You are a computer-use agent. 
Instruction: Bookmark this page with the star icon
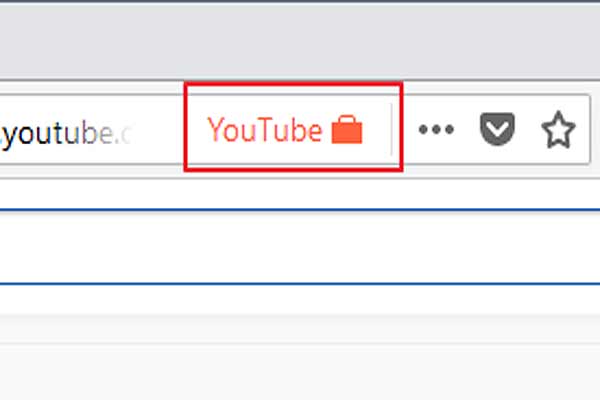[558, 129]
